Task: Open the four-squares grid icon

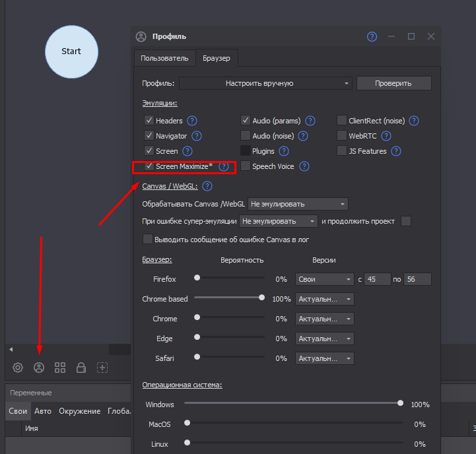Action: [60, 368]
